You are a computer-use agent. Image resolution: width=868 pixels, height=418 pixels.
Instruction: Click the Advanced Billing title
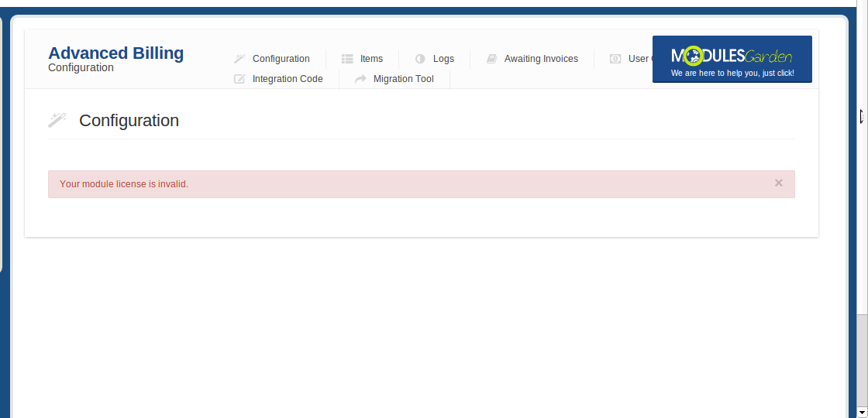click(x=115, y=53)
